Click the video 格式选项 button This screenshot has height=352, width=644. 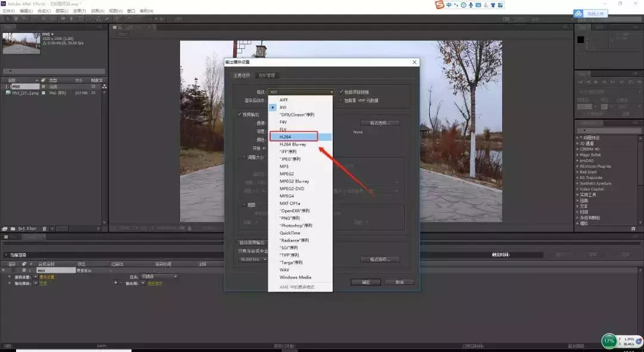pyautogui.click(x=380, y=123)
